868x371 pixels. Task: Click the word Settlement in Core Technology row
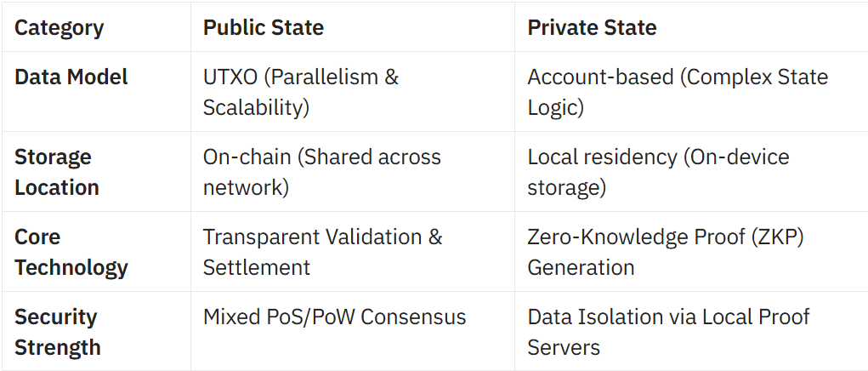click(x=256, y=267)
